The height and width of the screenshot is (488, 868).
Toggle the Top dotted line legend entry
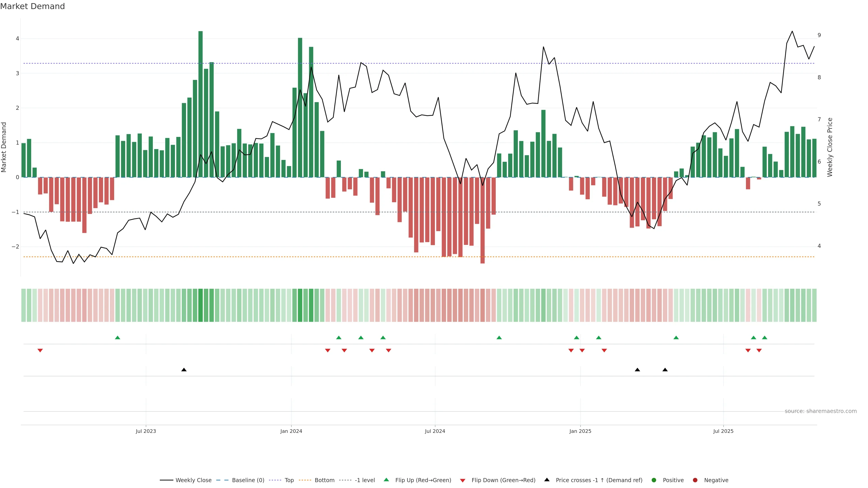(289, 480)
